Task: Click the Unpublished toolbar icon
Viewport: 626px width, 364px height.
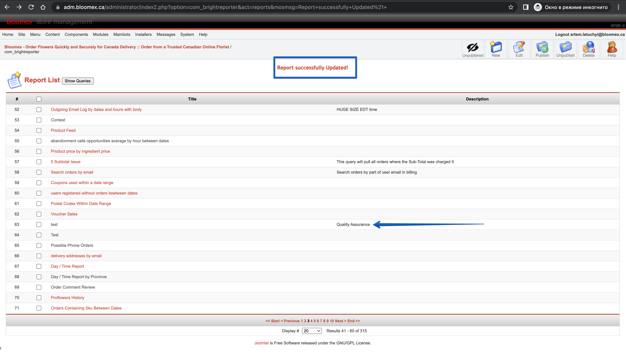Action: tap(472, 50)
